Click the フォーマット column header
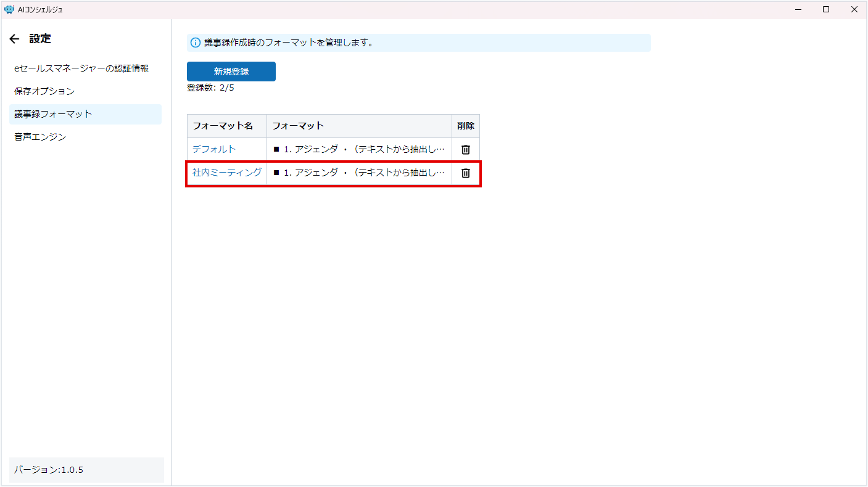Screen dimensions: 868x487 [298, 126]
